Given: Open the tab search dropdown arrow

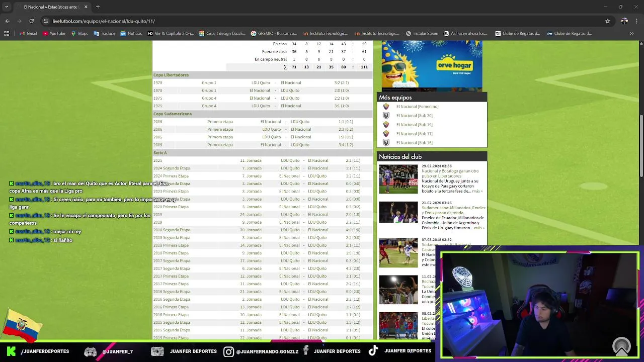Looking at the screenshot, I should [x=7, y=7].
